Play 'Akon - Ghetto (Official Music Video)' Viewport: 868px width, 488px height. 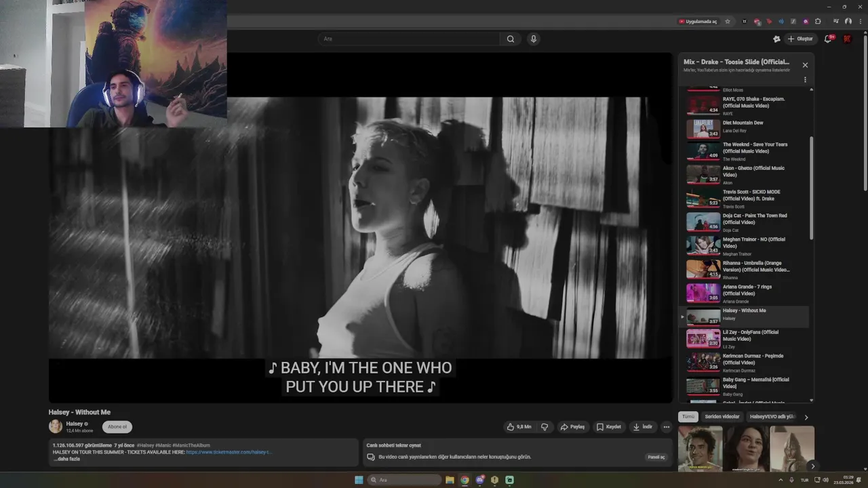point(747,175)
